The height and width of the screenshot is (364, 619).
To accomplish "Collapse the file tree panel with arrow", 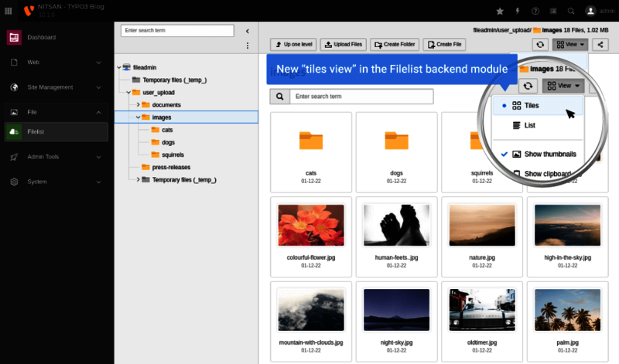I will tap(248, 31).
